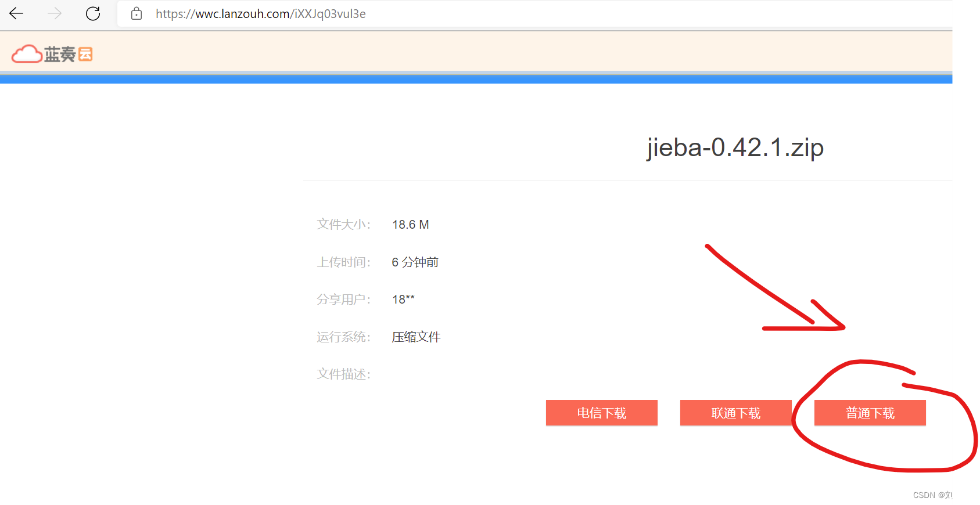Click the 文件描述 label
980x505 pixels.
point(343,374)
